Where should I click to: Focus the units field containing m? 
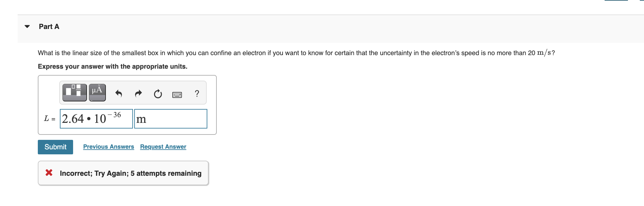[171, 119]
